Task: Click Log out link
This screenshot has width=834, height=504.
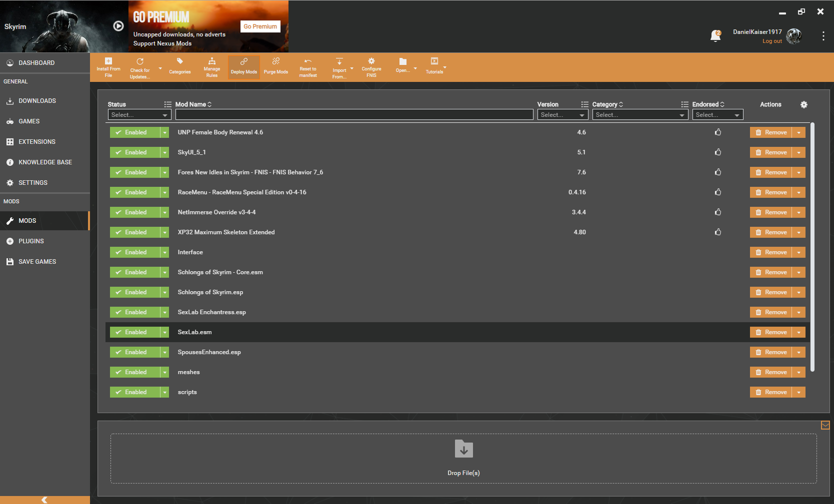Action: (771, 41)
